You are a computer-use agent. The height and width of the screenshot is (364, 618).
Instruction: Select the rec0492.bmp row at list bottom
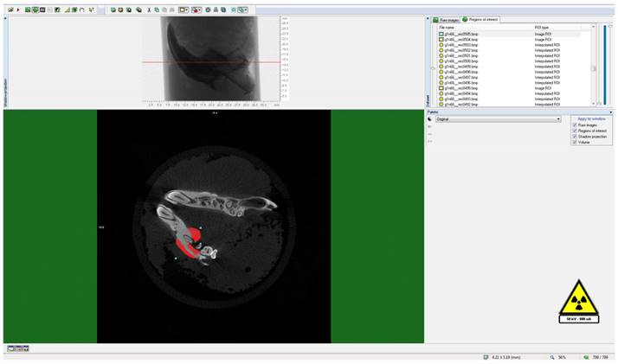(509, 105)
